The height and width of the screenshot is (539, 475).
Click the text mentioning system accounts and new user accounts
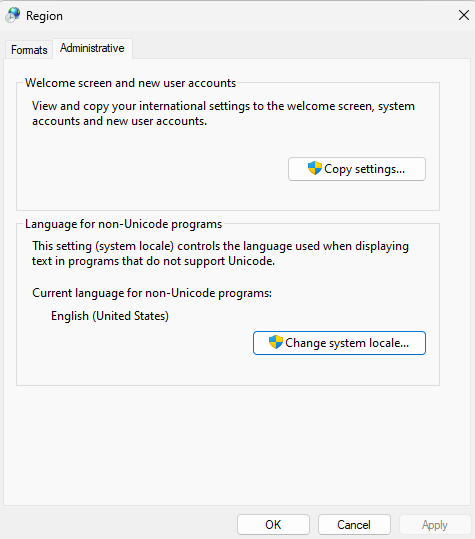point(120,121)
